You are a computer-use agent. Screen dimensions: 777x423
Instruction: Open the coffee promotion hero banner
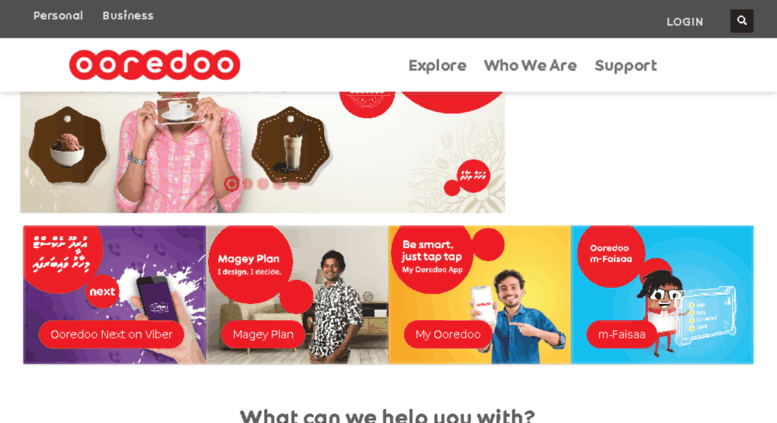[263, 152]
